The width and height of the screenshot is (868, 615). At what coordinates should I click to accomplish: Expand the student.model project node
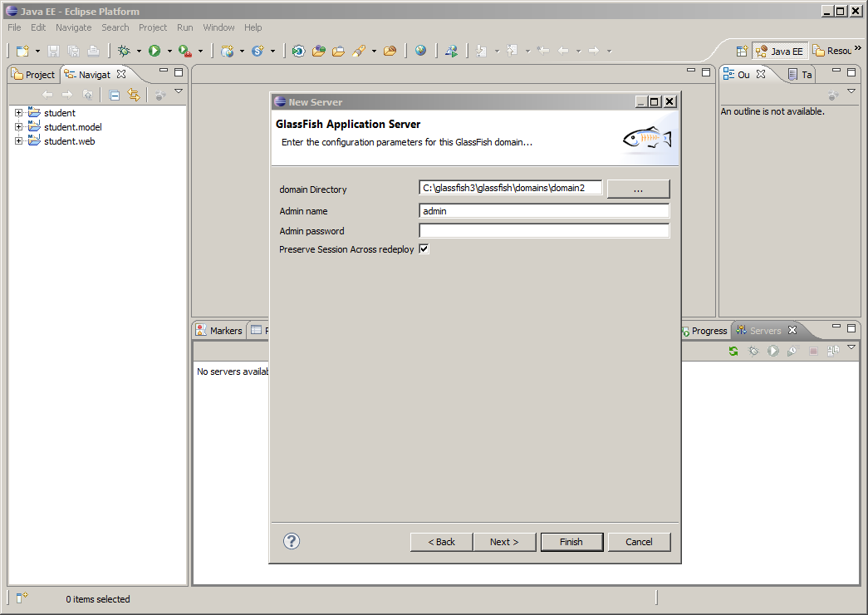pyautogui.click(x=18, y=127)
